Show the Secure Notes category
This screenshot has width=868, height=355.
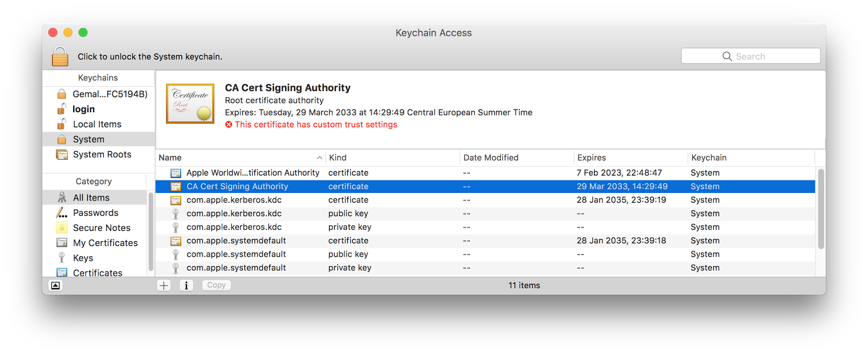pos(101,228)
